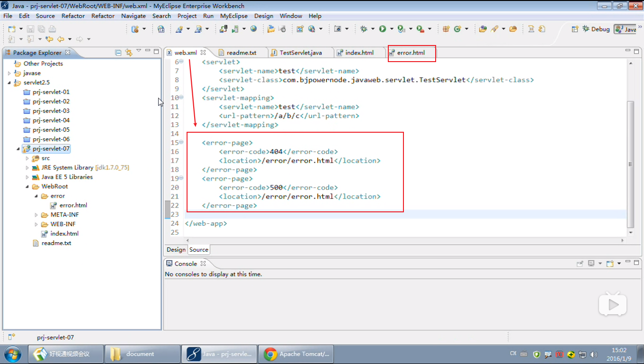Open the New wizard dropdown arrow
644x364 pixels.
[x=20, y=29]
